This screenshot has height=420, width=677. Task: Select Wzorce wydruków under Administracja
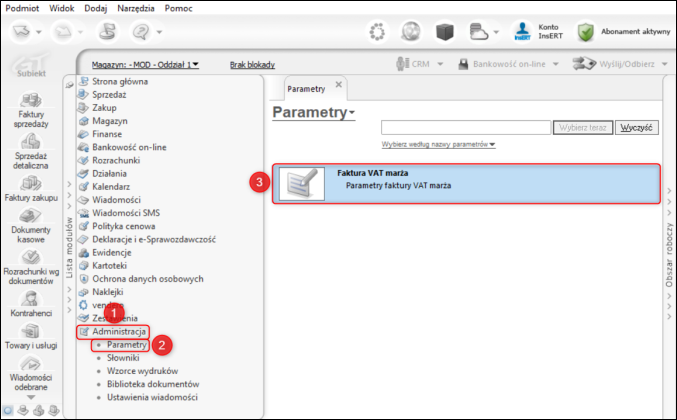[x=142, y=371]
